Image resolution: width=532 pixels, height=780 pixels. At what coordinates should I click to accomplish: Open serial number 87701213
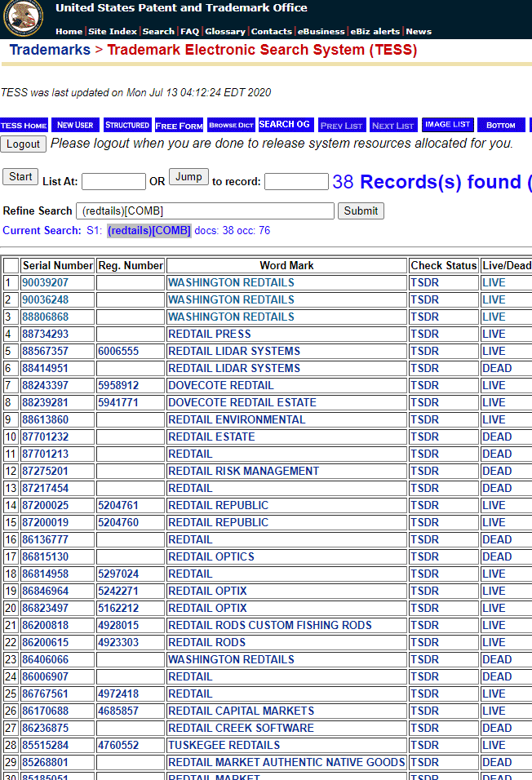pyautogui.click(x=46, y=454)
